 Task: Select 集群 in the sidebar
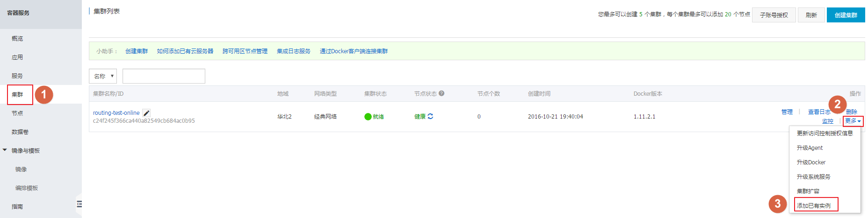coord(17,94)
